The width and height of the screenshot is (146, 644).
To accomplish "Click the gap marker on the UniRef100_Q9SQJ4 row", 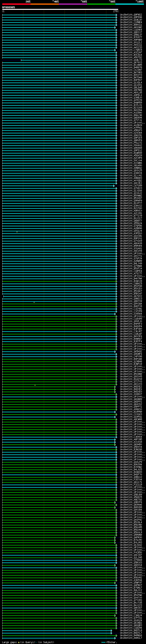I will (x=17, y=232).
